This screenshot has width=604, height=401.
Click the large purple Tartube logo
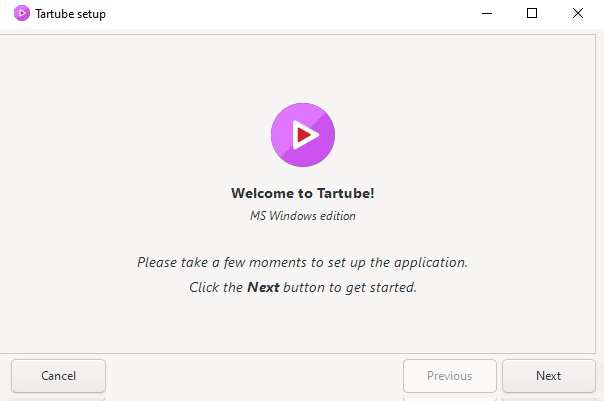coord(303,135)
